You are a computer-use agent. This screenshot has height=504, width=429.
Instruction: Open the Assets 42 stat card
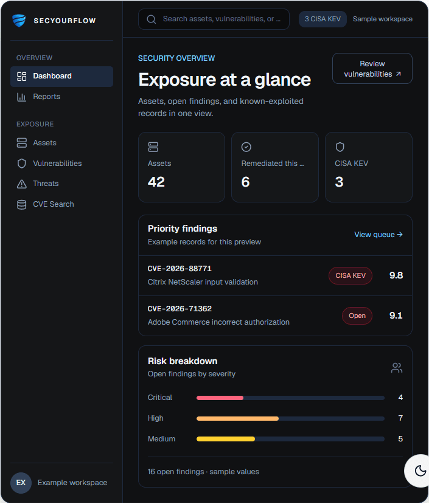click(x=181, y=167)
